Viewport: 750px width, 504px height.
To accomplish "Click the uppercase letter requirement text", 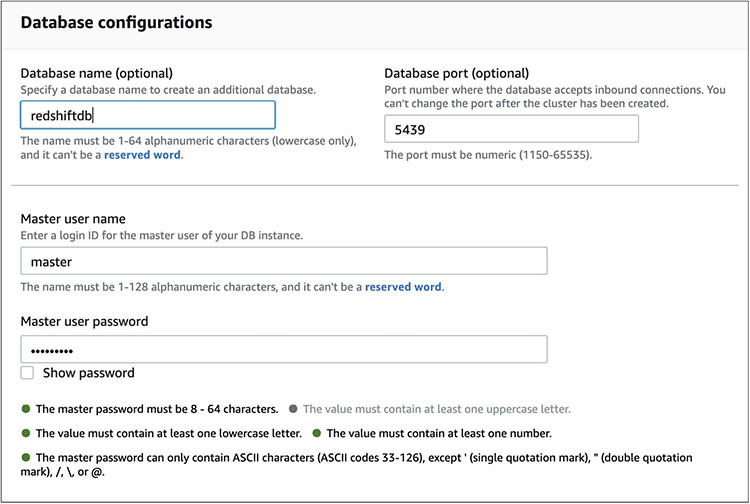I will (x=437, y=409).
